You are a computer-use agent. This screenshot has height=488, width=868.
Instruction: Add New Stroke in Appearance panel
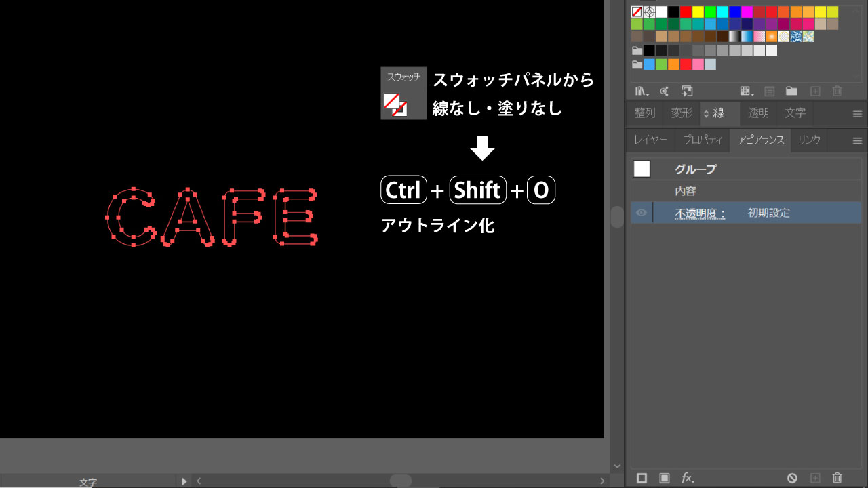point(642,478)
